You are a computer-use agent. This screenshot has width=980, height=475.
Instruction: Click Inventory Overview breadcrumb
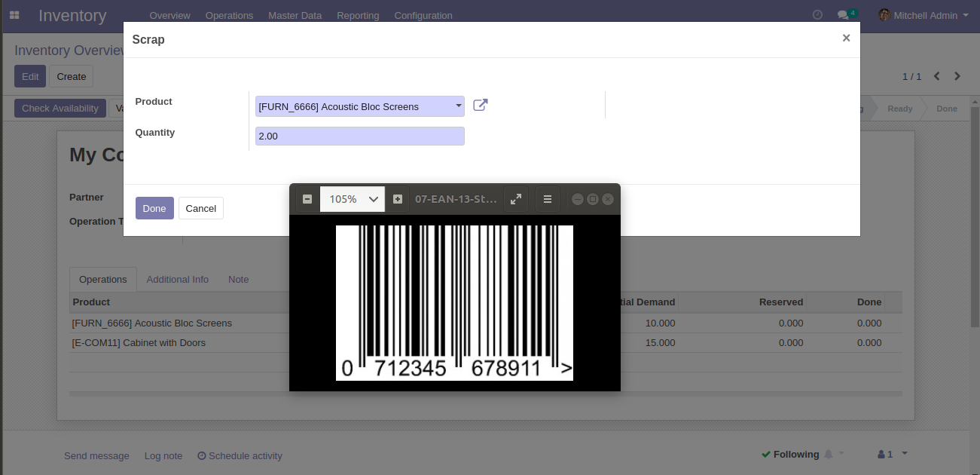pyautogui.click(x=69, y=51)
